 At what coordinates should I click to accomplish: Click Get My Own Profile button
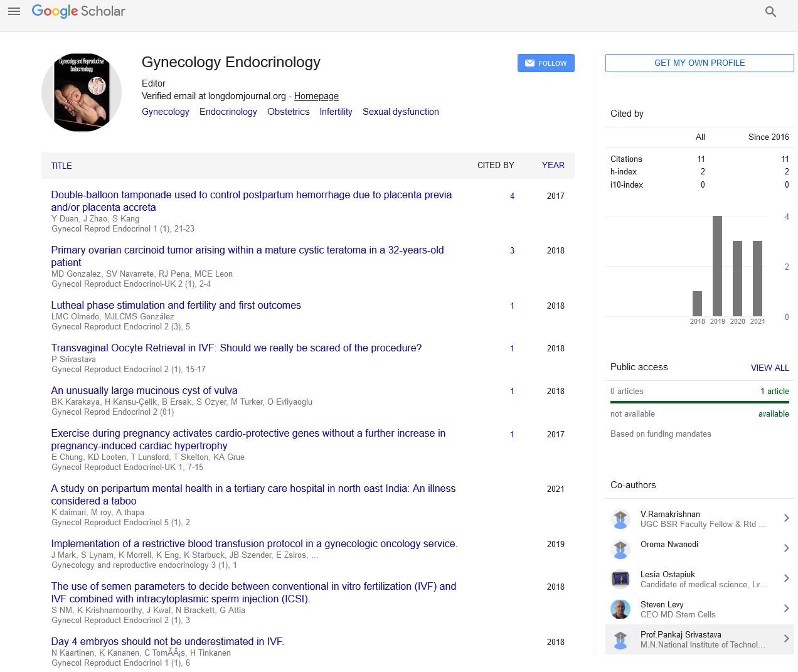tap(700, 63)
